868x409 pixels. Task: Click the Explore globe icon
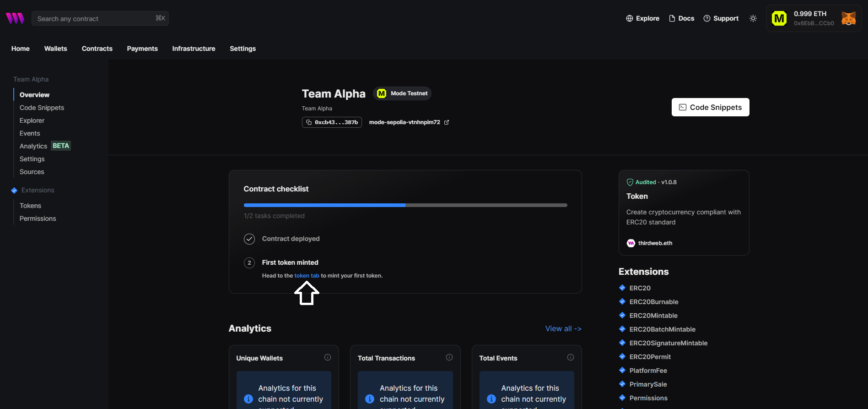[x=630, y=18]
